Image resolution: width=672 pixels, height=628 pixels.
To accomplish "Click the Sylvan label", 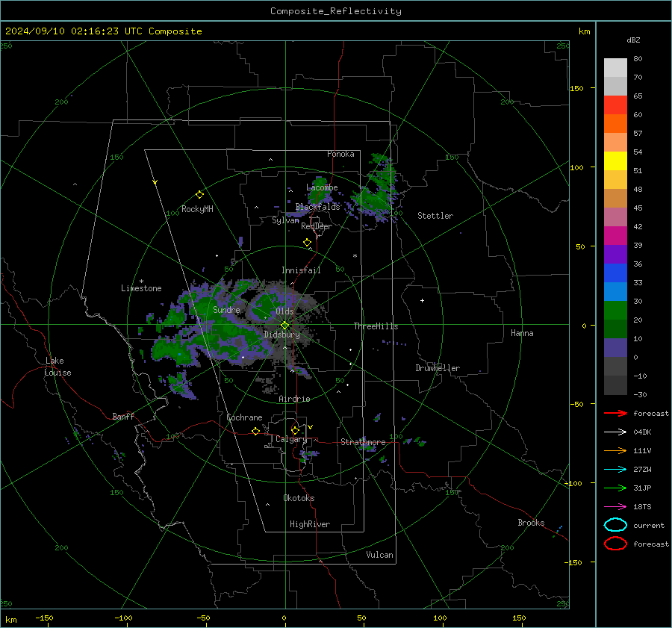I will click(x=285, y=220).
